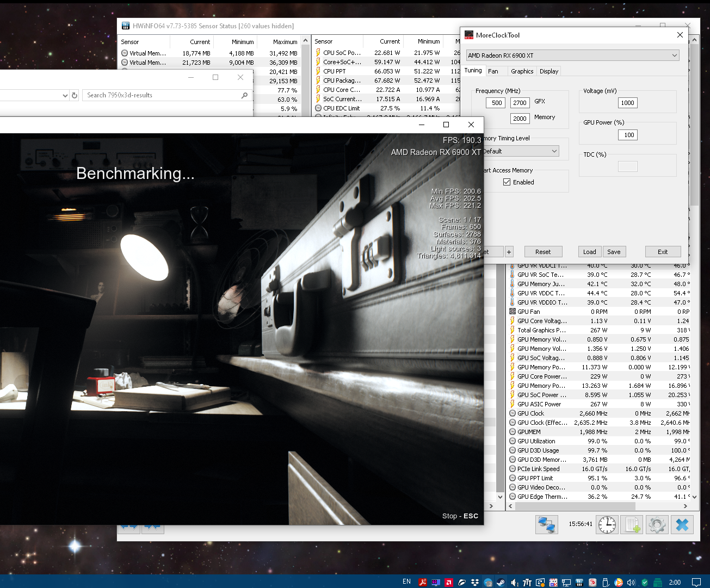Viewport: 710px width, 588px height.
Task: Click the HWiNFO clock timer reset icon
Action: 607,525
